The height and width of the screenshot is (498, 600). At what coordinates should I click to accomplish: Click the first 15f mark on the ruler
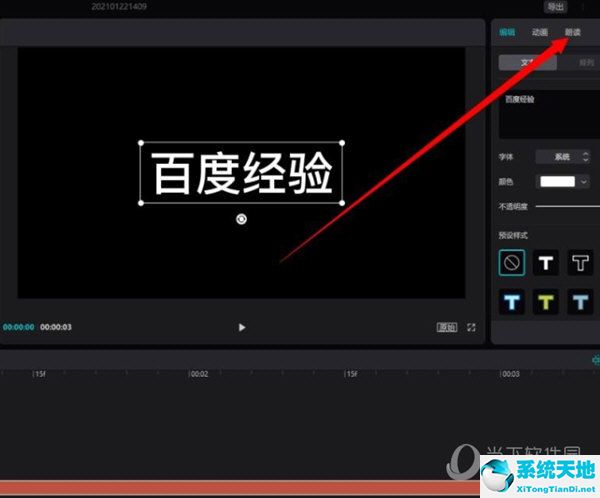pyautogui.click(x=40, y=374)
